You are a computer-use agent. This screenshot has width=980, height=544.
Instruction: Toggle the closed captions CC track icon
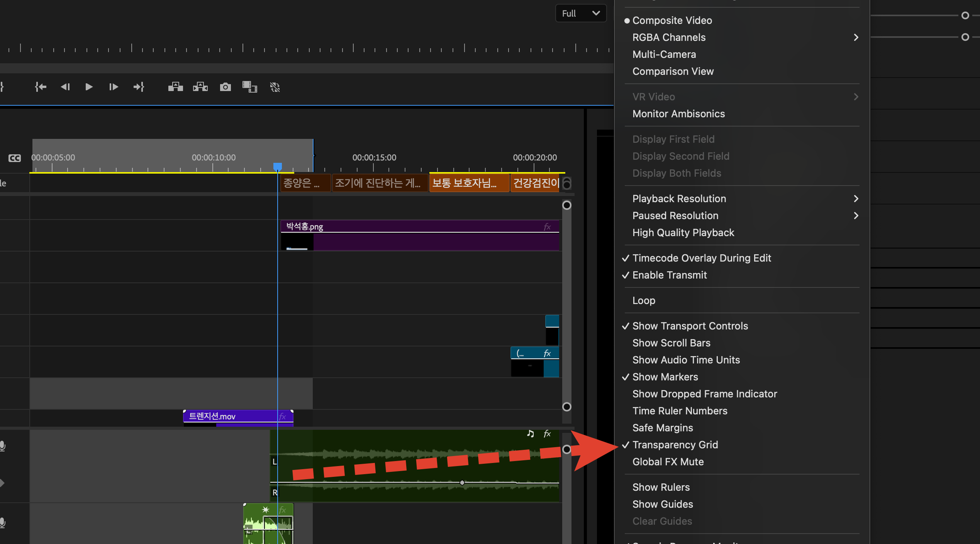pos(14,158)
